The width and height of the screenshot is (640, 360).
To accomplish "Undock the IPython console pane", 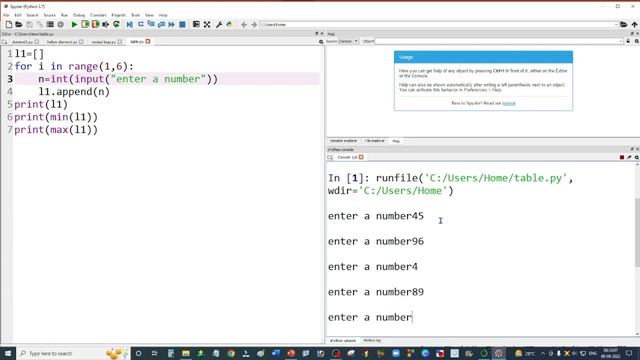I will 632,149.
